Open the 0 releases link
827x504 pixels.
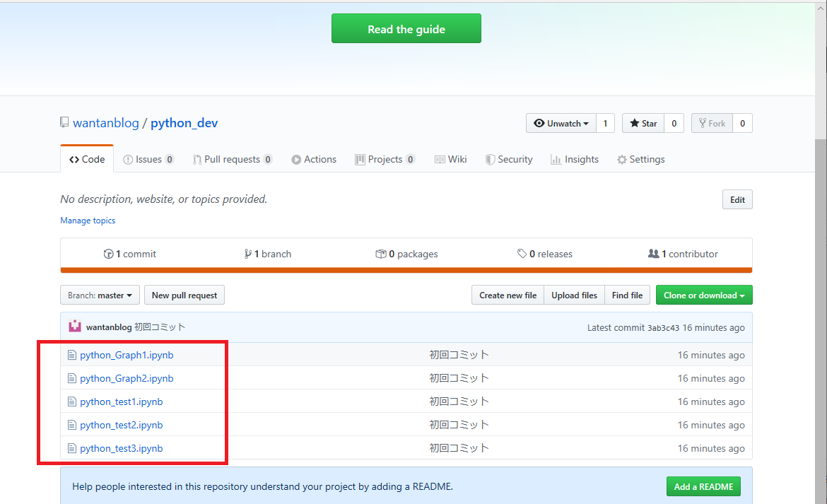545,254
